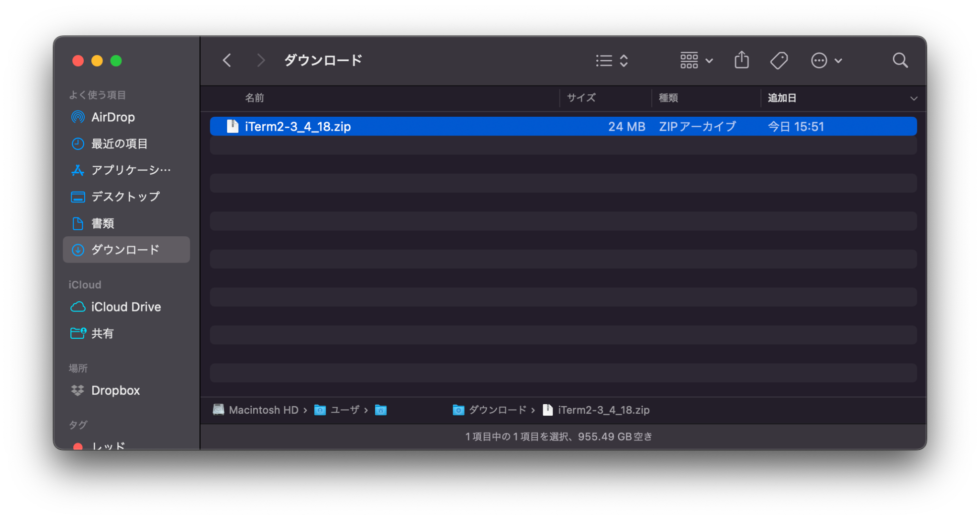Open Dropbox from the 場所 section
Screen dimensions: 980x520
click(x=115, y=390)
